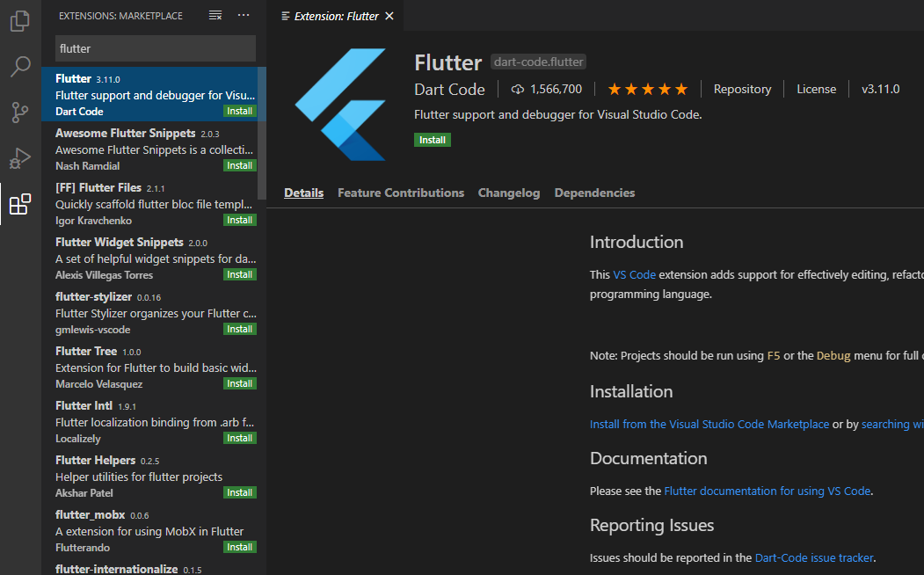Click the download count cloud icon
The height and width of the screenshot is (575, 924).
518,89
